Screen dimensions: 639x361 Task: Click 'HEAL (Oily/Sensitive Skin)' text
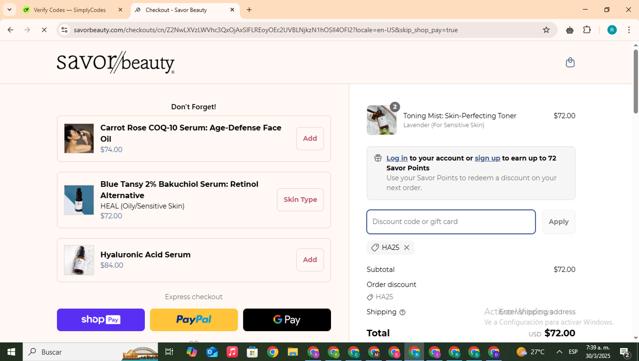(142, 206)
